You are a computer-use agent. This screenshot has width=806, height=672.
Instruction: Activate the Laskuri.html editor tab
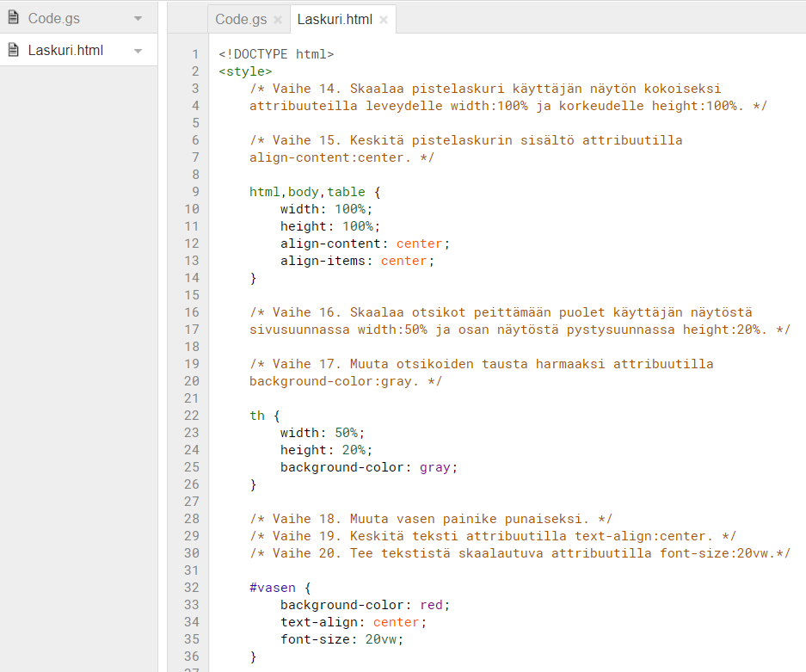pos(335,19)
